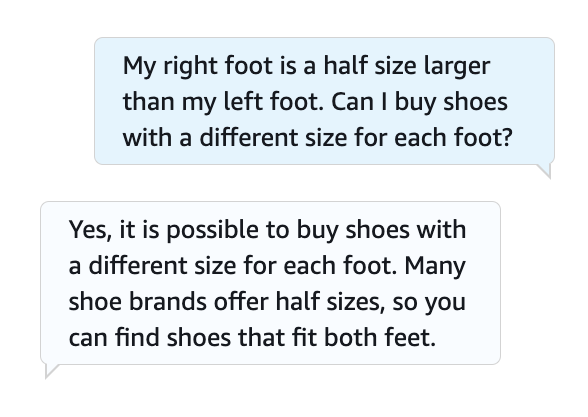
Task: Click the tail of the reply bubble
Action: [x=52, y=371]
